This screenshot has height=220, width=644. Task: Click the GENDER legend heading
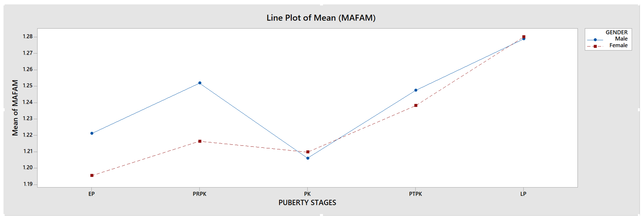(616, 32)
